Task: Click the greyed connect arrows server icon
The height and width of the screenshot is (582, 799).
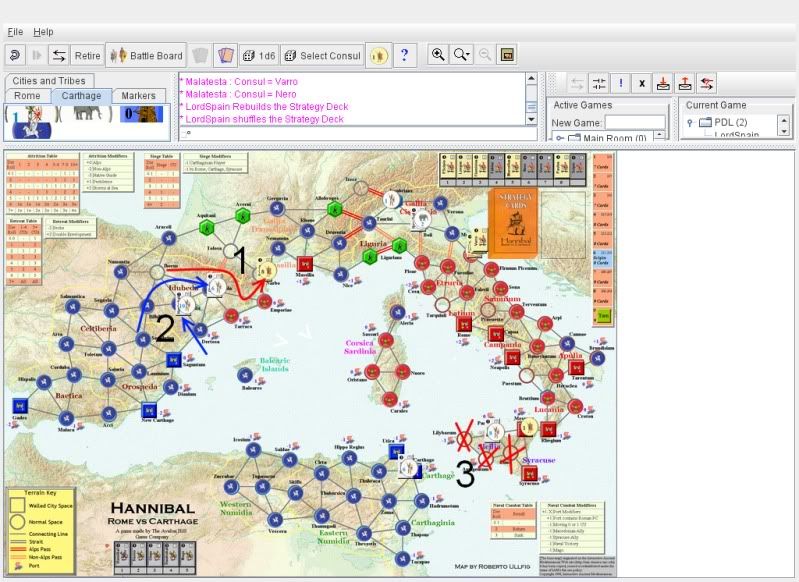Action: click(576, 83)
